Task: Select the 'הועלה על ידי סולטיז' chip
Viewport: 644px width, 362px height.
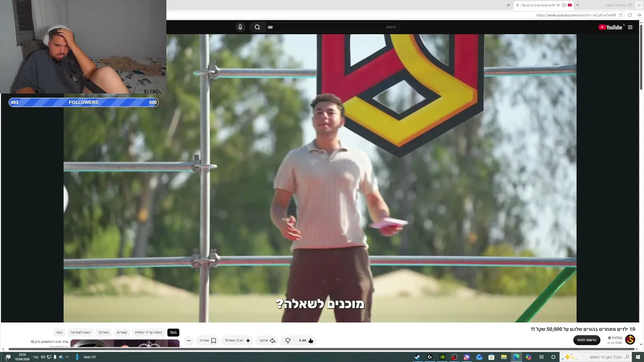Action: pyautogui.click(x=148, y=332)
